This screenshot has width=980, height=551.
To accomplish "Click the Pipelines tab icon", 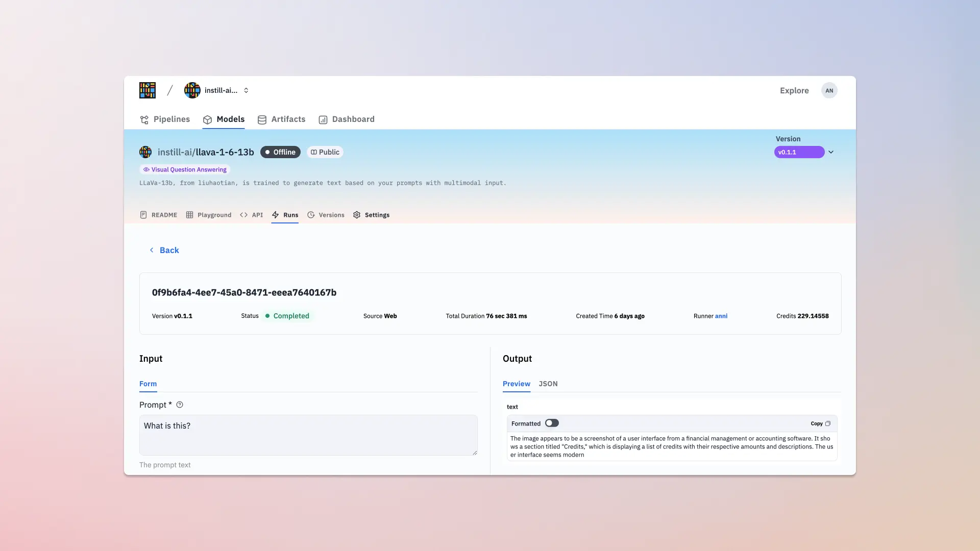I will pyautogui.click(x=144, y=120).
